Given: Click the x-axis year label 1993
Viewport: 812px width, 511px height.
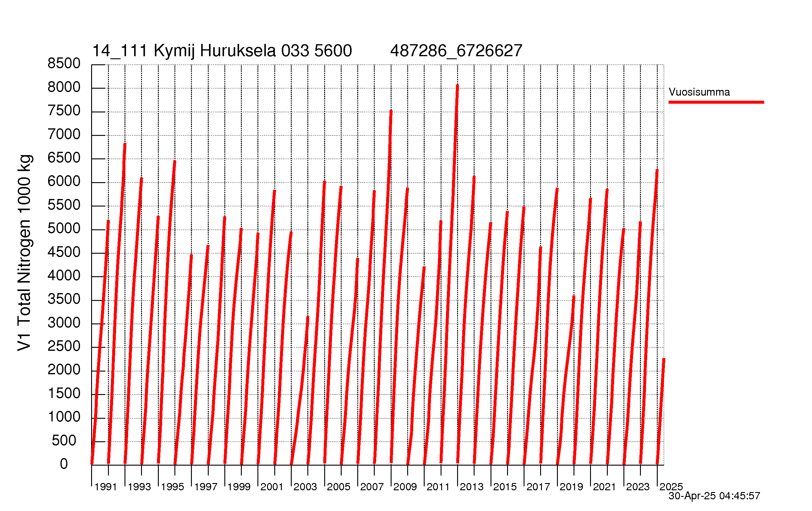Looking at the screenshot, I should coord(139,487).
